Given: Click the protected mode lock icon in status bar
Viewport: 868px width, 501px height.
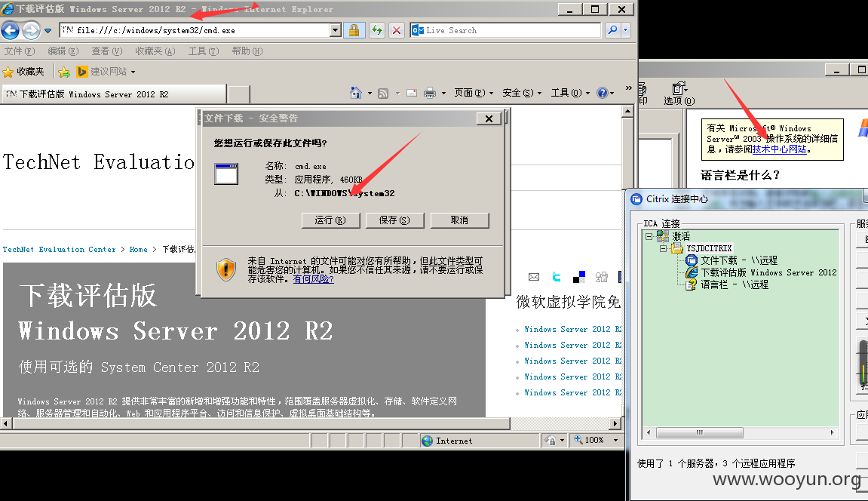Looking at the screenshot, I should [x=551, y=441].
